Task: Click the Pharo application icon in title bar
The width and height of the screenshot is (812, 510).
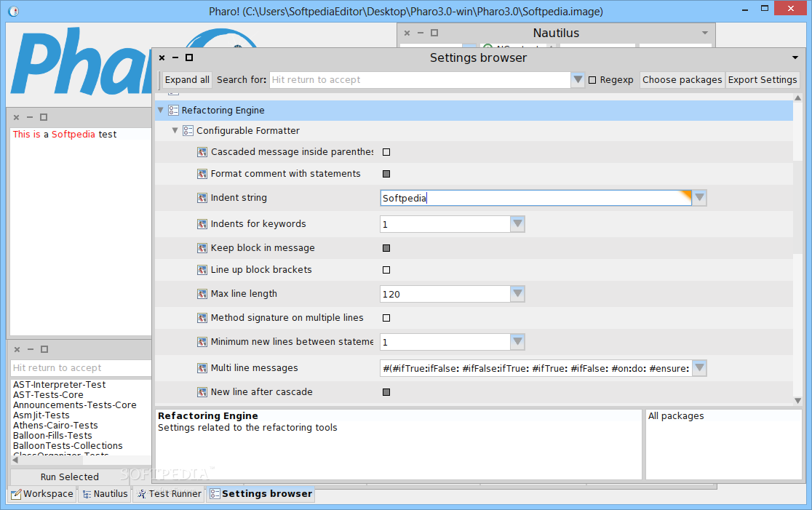Action: point(14,11)
